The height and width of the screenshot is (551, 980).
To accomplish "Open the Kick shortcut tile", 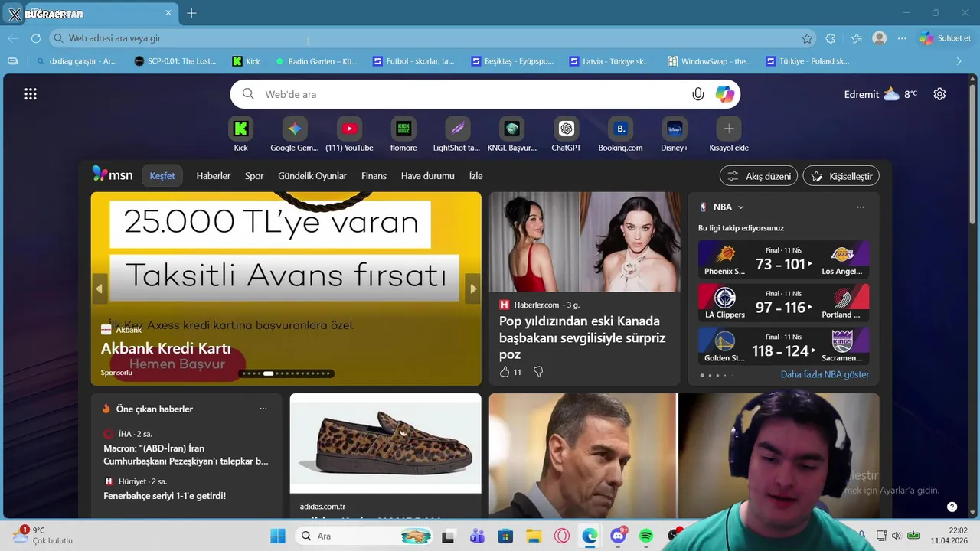I will pyautogui.click(x=241, y=129).
